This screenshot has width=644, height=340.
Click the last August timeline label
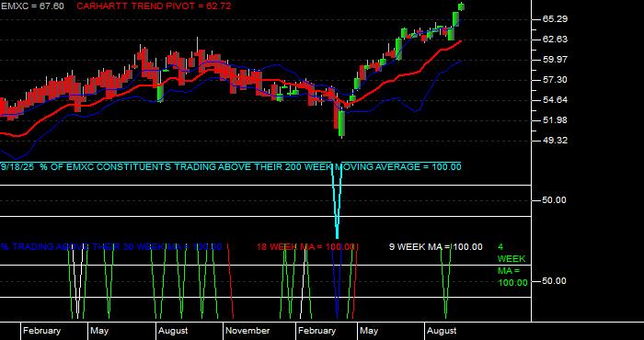coord(442,331)
